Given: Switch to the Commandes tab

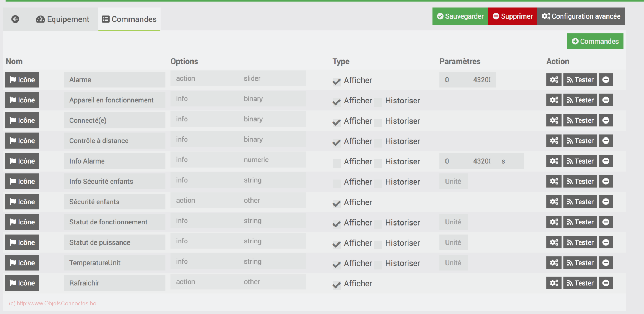Looking at the screenshot, I should (x=129, y=19).
